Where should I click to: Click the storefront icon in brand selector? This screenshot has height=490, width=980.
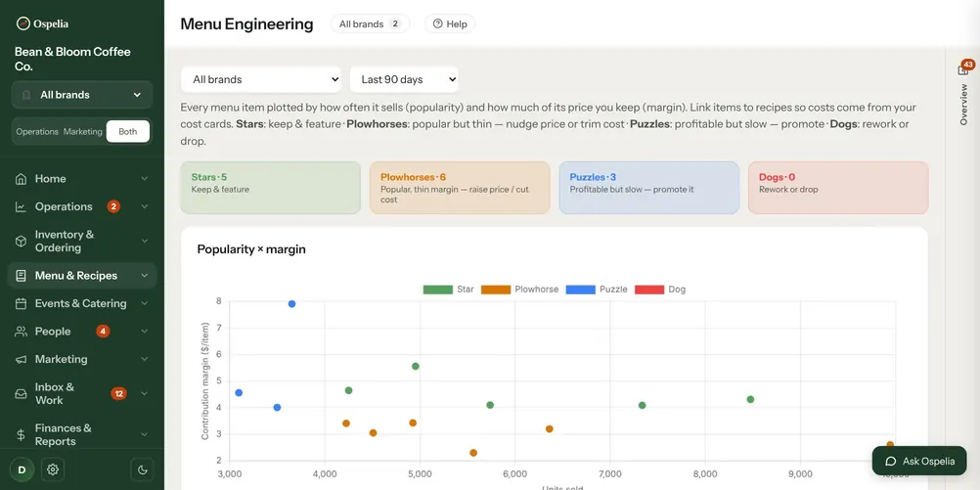[26, 95]
